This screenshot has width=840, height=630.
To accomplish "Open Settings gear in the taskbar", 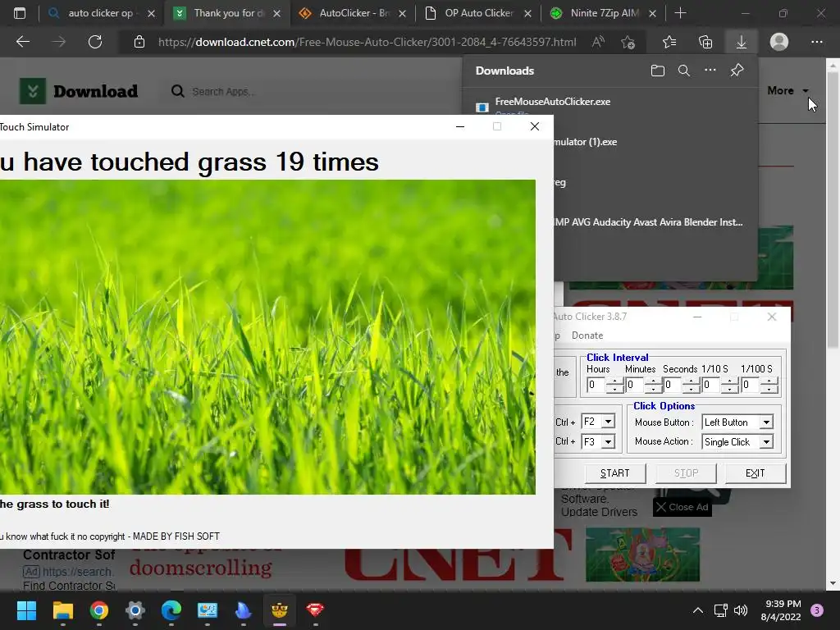I will pyautogui.click(x=135, y=610).
